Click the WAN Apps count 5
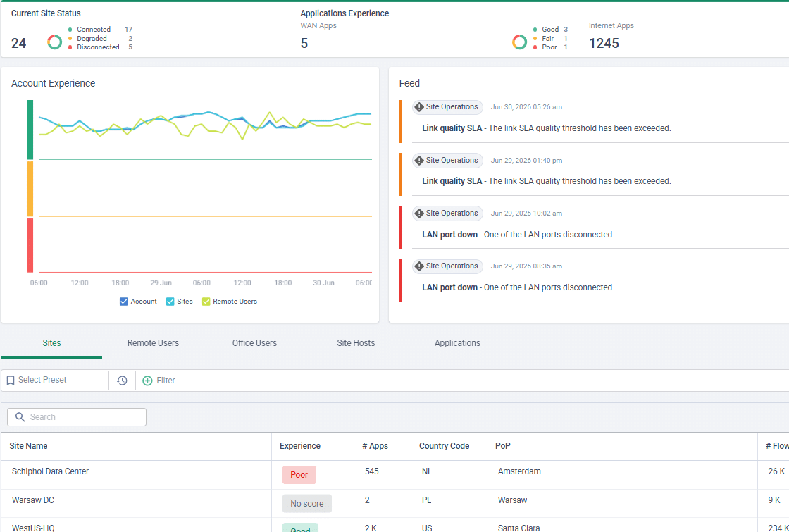Screen dimensions: 789x532 pyautogui.click(x=304, y=44)
